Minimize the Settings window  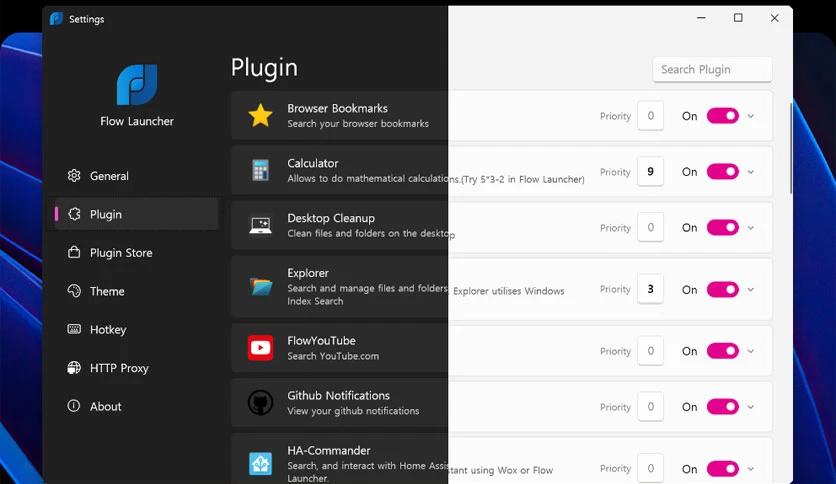click(x=701, y=18)
